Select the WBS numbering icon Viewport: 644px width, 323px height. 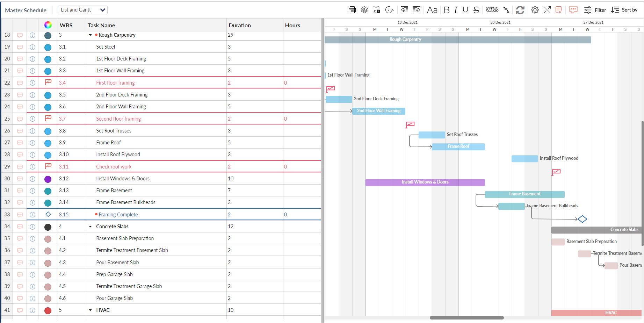coord(492,10)
